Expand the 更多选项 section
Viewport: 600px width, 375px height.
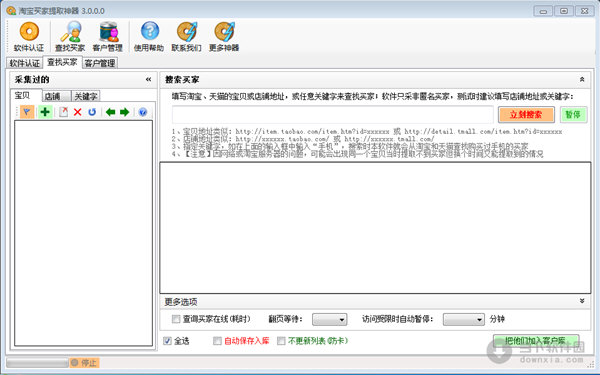click(x=582, y=301)
